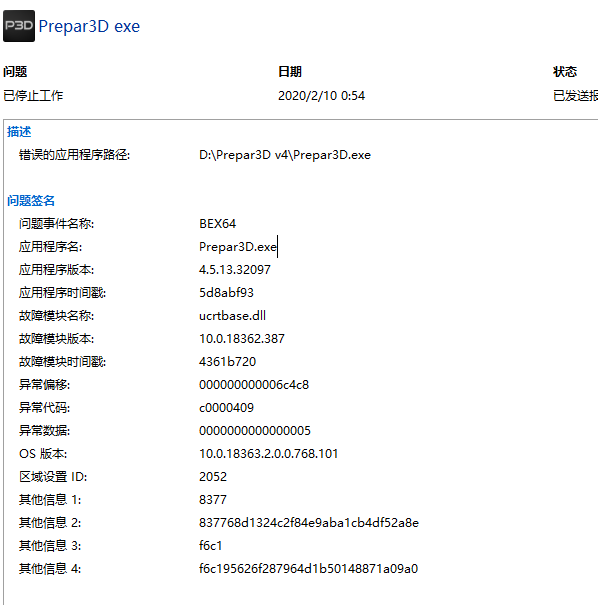
Task: Click the date 2020/2/10 0:54
Action: [x=321, y=96]
